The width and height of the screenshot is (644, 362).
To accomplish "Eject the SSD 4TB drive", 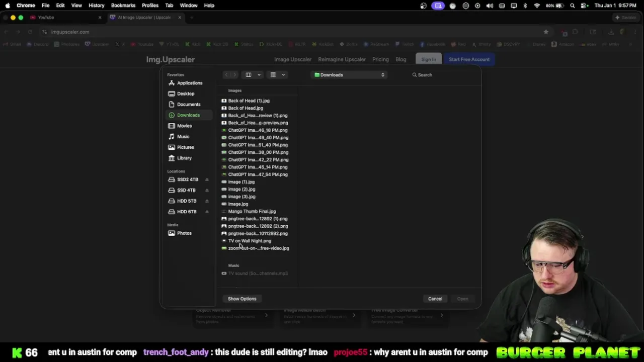I will (206, 190).
